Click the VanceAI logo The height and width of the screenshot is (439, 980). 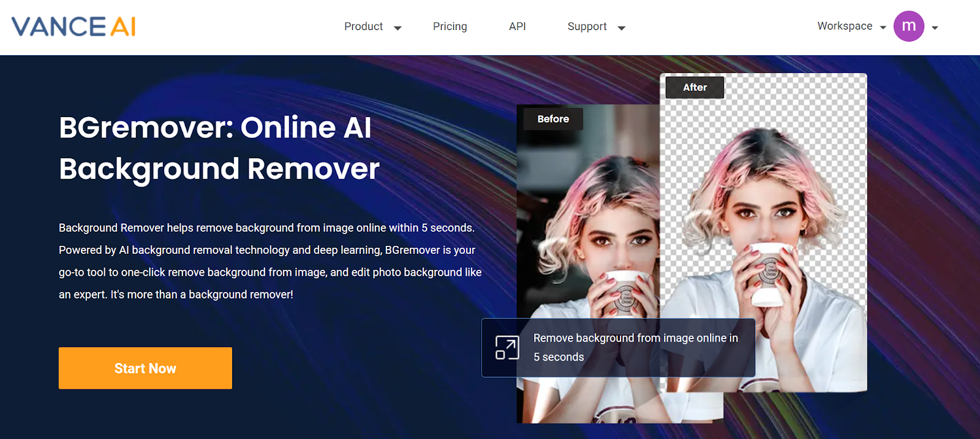coord(73,26)
